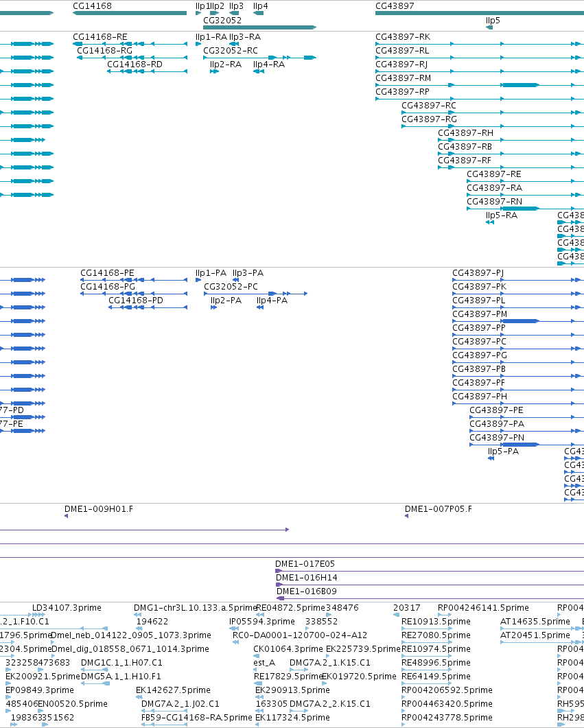Select protein CG43897-PJ
This screenshot has height=728, width=584.
click(478, 272)
